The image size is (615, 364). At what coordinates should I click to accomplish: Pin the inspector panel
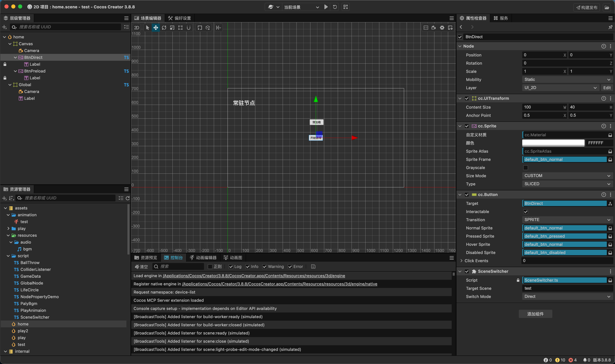[610, 27]
